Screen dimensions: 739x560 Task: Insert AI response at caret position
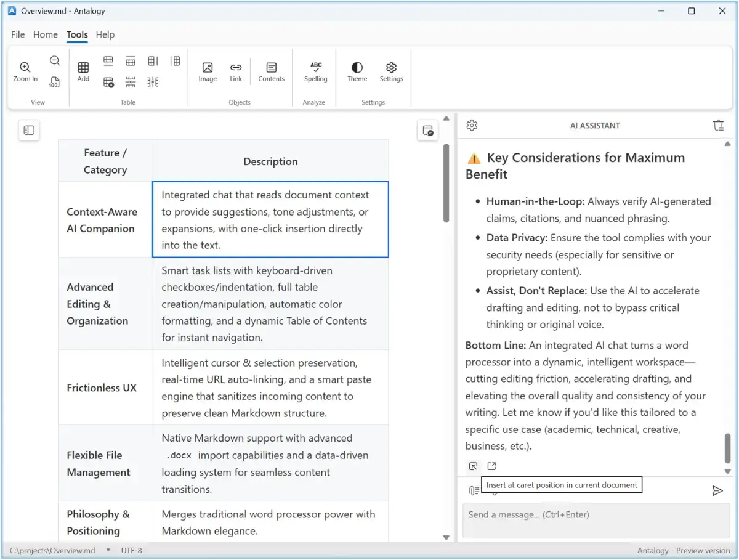click(472, 466)
